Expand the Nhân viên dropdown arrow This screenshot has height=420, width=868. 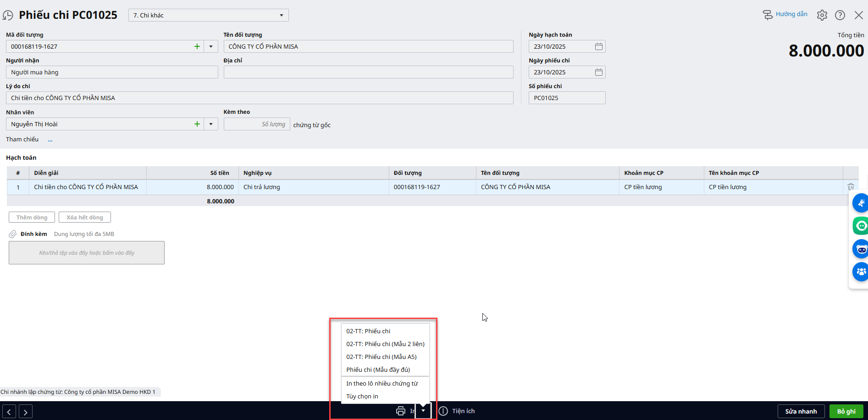[x=211, y=124]
